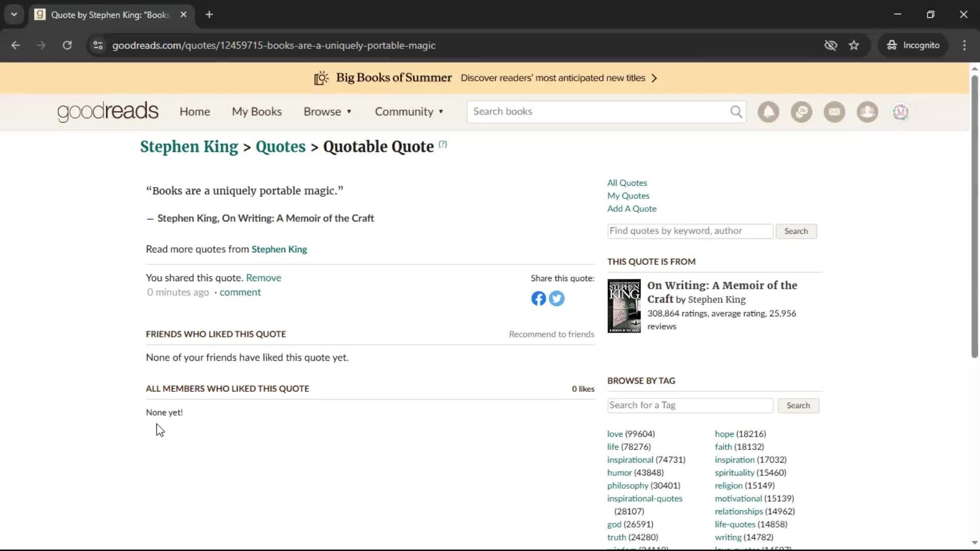Click Search button beside find quotes field
The height and width of the screenshot is (551, 980).
click(796, 231)
